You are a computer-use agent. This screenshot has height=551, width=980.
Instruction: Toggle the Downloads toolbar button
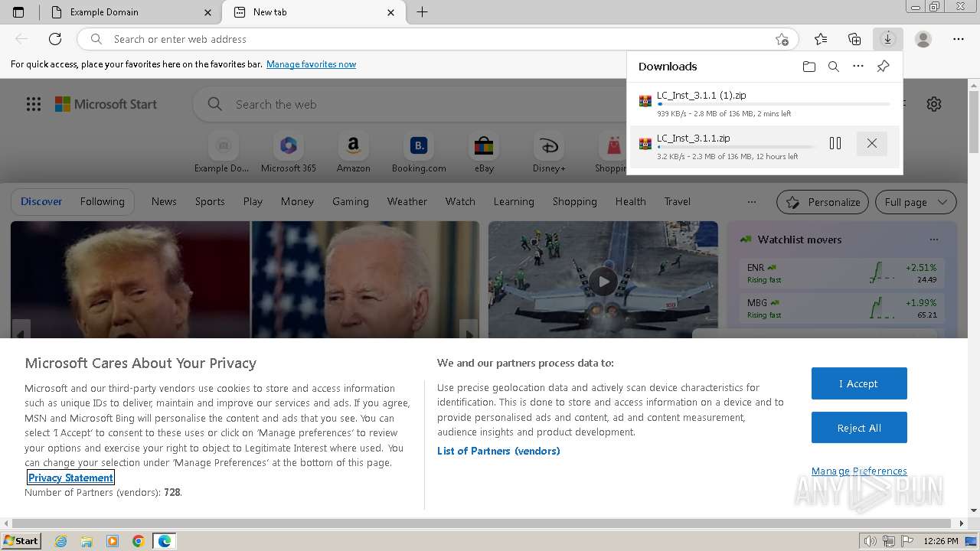(x=887, y=39)
